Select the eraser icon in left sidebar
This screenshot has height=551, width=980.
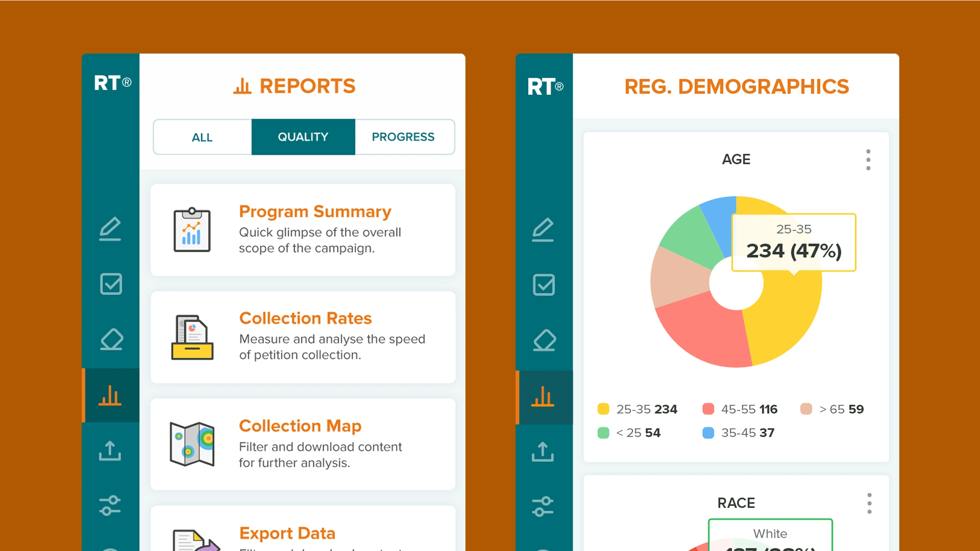(x=111, y=340)
